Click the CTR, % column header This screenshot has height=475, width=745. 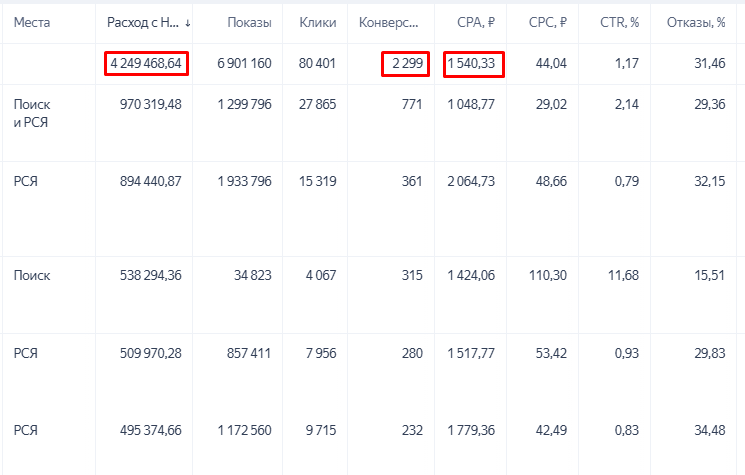[x=620, y=22]
